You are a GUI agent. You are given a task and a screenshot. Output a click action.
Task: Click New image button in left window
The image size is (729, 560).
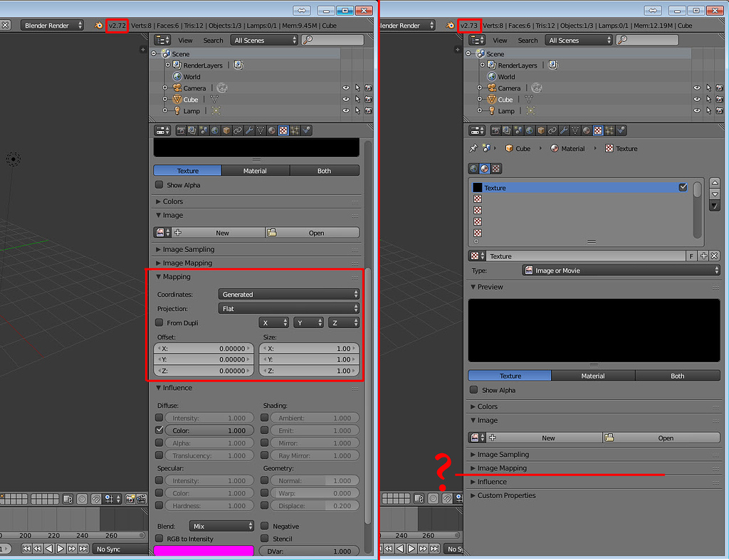click(218, 233)
